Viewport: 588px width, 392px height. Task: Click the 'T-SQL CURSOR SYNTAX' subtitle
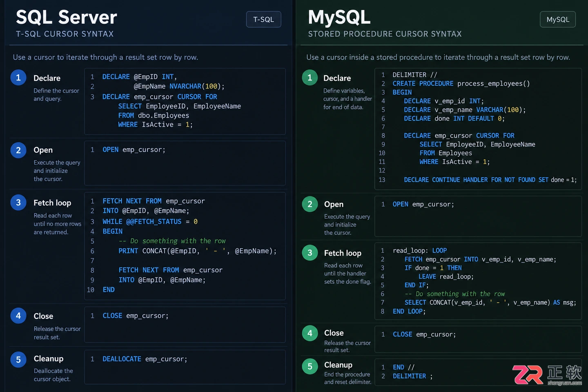pos(65,34)
